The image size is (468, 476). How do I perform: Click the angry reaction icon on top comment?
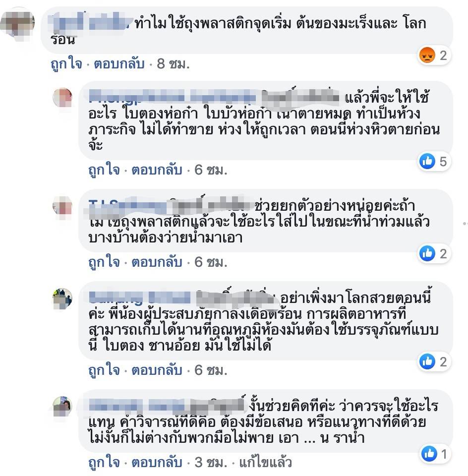click(x=427, y=56)
